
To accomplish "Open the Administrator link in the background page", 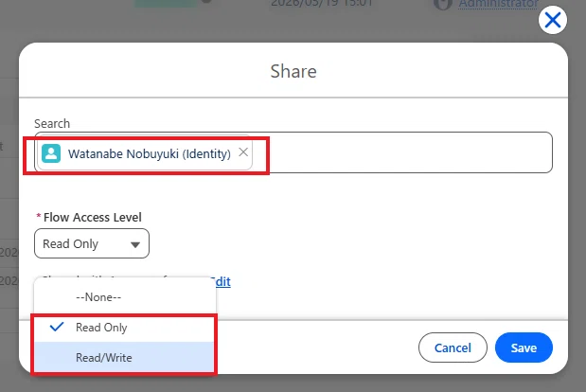I will click(499, 4).
